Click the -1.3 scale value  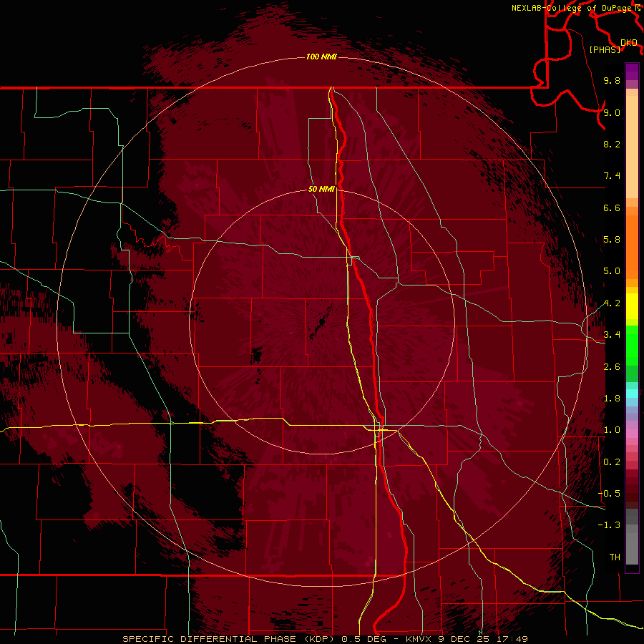click(x=609, y=525)
